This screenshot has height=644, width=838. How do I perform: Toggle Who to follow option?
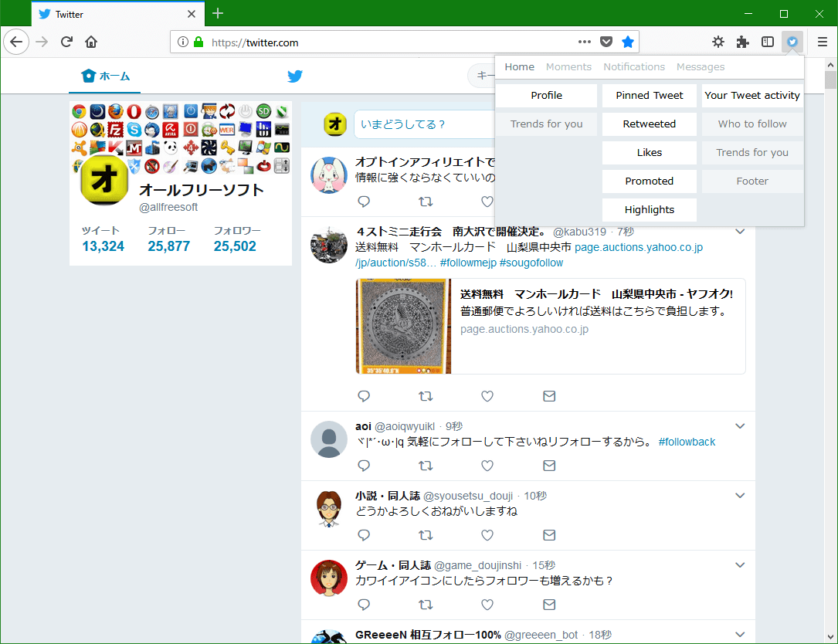(x=752, y=124)
